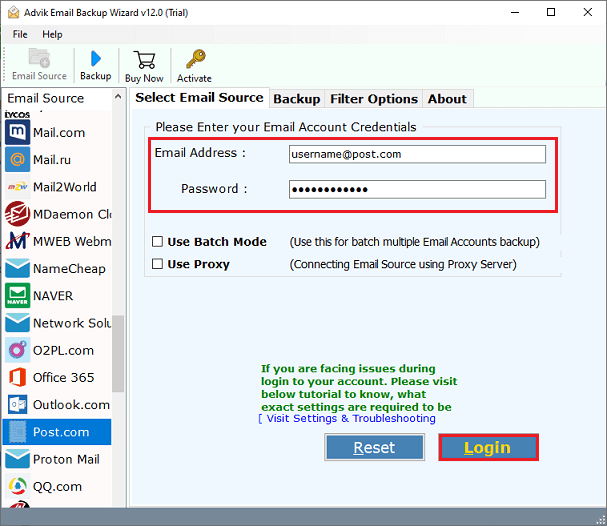Choose the QQ.com source icon
This screenshot has width=607, height=526.
coord(17,486)
